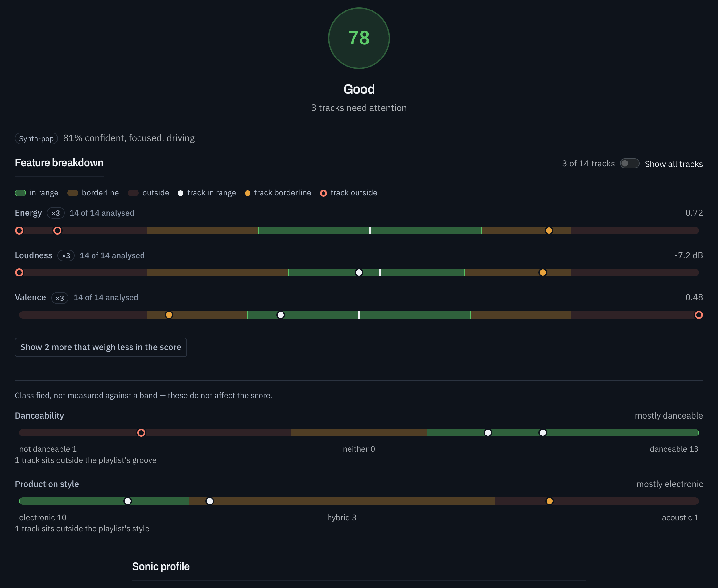Click the Valence ×3 weight badge
This screenshot has width=718, height=588.
[60, 298]
